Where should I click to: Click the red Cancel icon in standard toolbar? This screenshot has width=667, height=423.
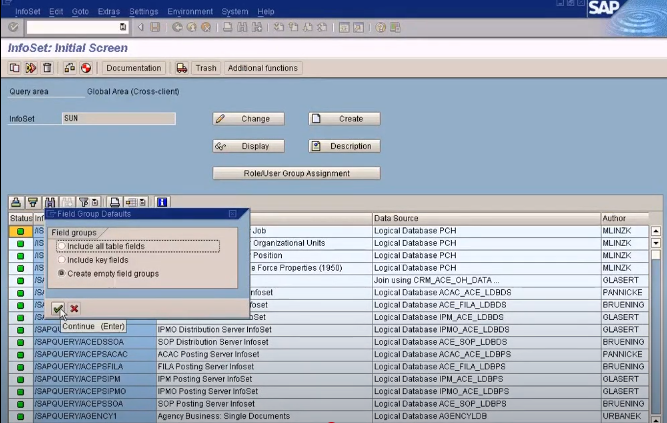tap(206, 28)
